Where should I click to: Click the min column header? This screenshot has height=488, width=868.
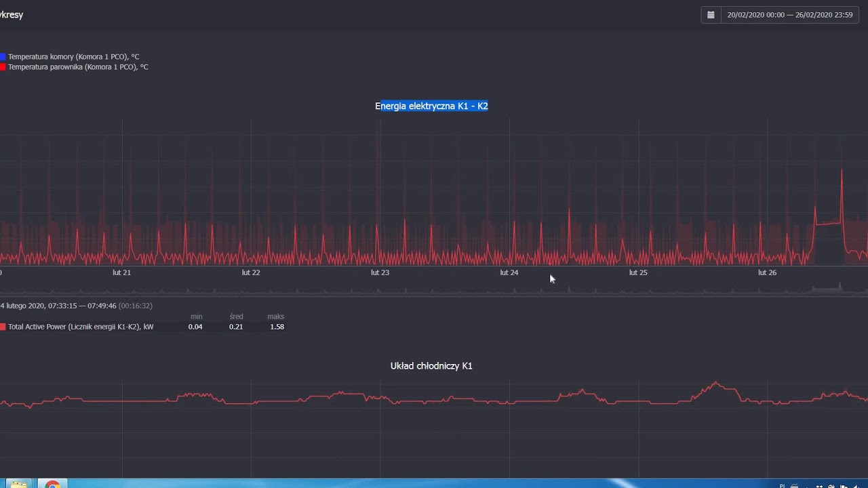coord(196,317)
